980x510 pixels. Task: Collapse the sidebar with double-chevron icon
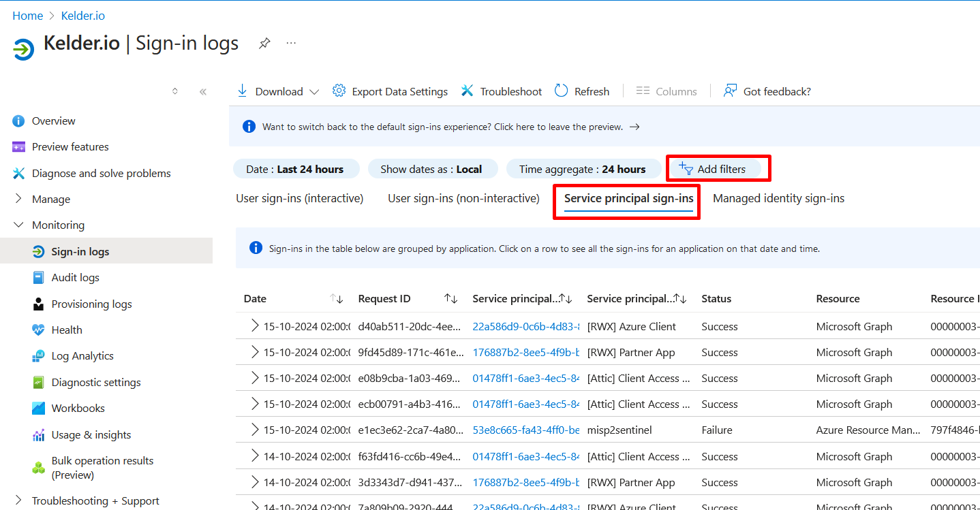(202, 91)
